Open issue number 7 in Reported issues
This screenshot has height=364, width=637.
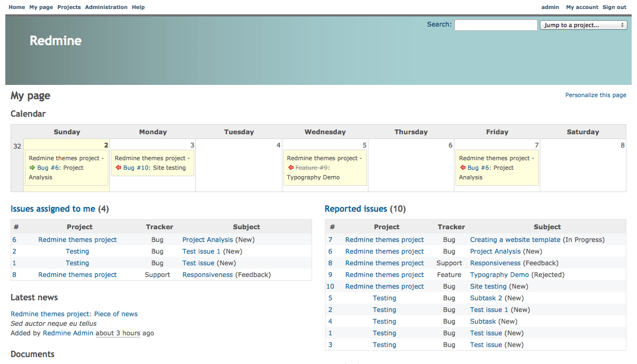click(330, 240)
